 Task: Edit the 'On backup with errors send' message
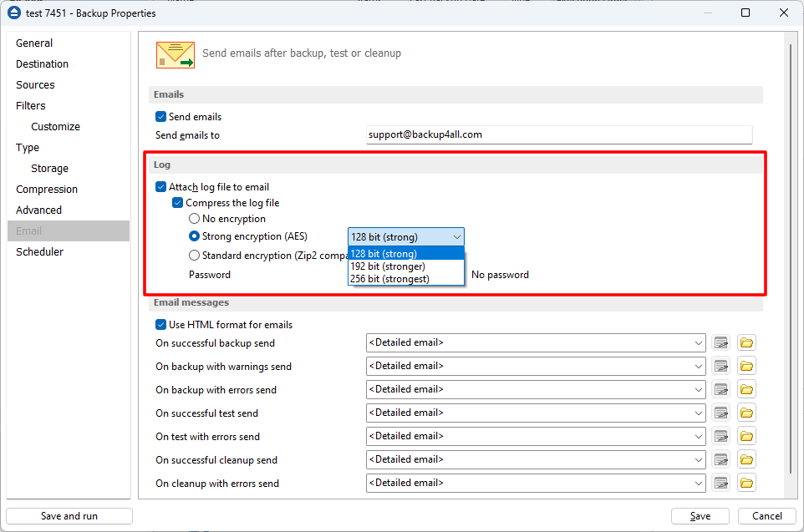tap(720, 389)
